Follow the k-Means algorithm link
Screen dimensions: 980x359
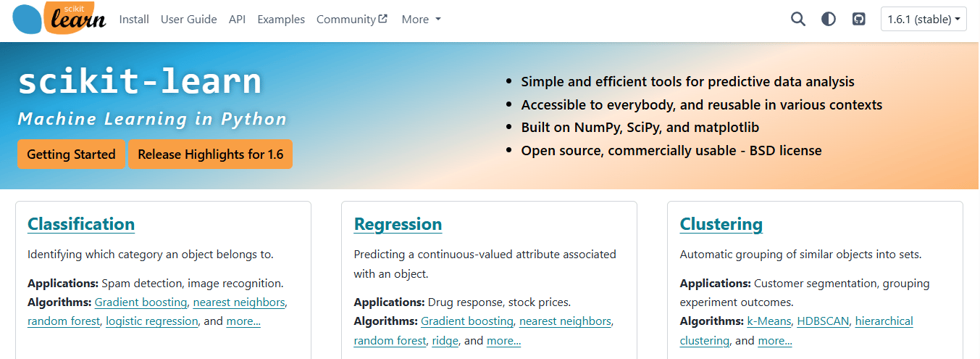pyautogui.click(x=769, y=321)
